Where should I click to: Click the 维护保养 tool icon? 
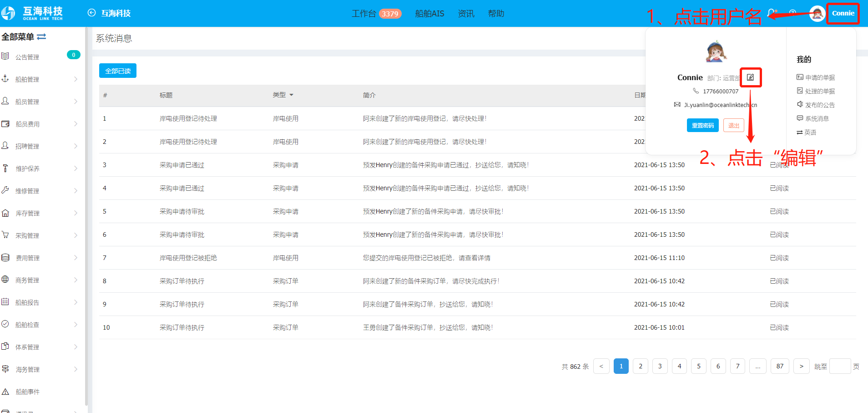point(5,168)
